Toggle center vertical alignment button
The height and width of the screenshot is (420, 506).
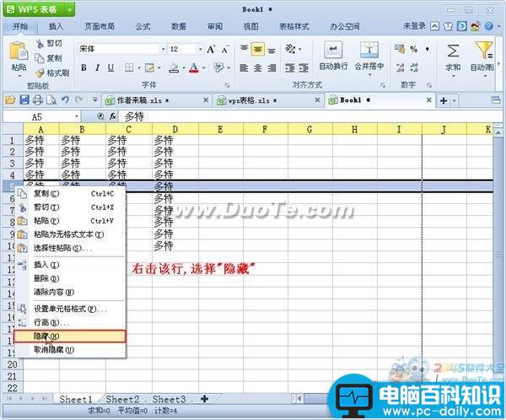coord(258,50)
